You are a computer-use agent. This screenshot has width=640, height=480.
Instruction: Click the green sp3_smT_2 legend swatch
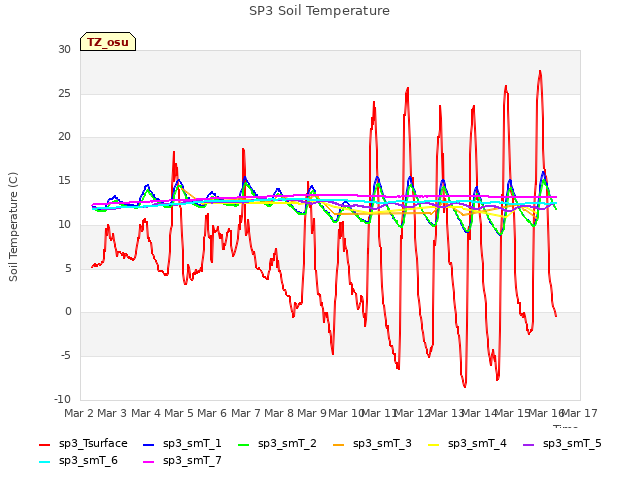coord(244,444)
